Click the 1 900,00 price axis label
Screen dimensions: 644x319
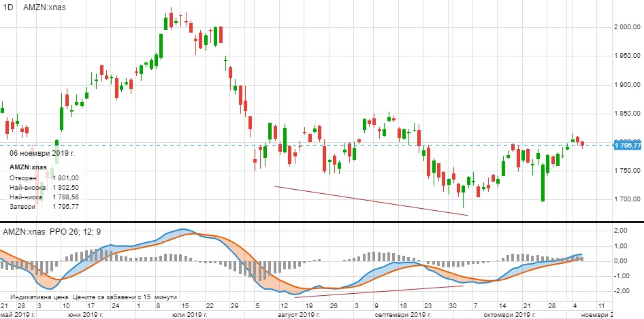[x=627, y=85]
